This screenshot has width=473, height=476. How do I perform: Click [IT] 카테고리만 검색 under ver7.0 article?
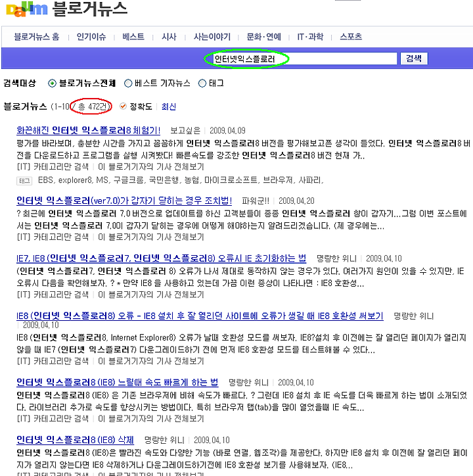pos(53,237)
